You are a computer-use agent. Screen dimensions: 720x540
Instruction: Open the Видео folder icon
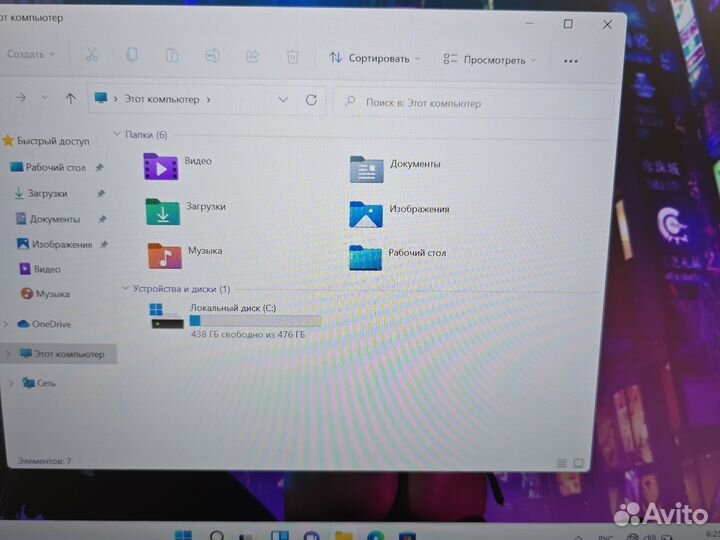(160, 166)
